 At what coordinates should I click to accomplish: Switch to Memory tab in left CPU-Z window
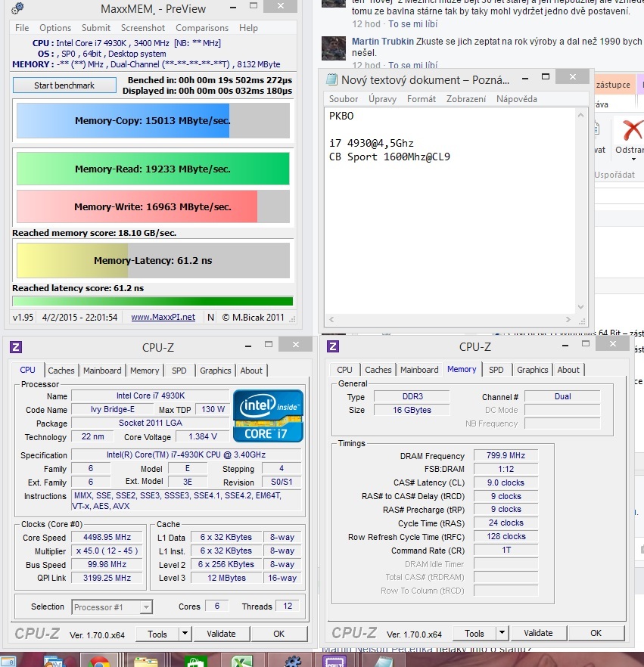coord(145,370)
